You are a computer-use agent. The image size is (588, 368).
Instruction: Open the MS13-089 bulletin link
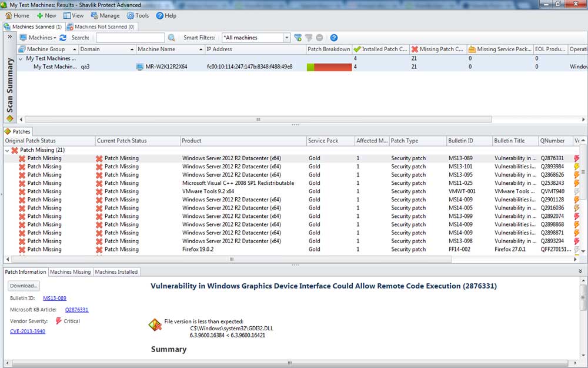pos(55,298)
